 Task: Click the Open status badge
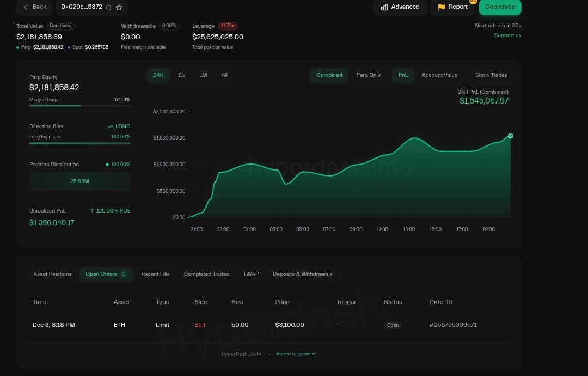(x=393, y=325)
